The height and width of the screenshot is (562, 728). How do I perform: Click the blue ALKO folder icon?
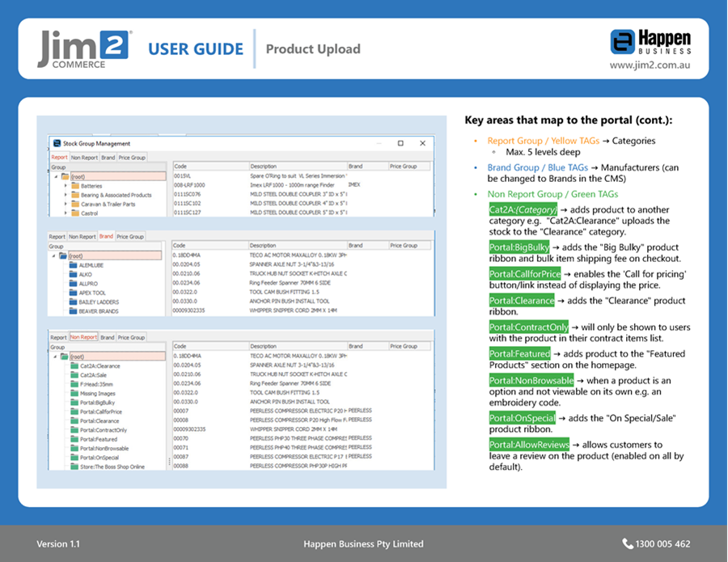click(73, 274)
